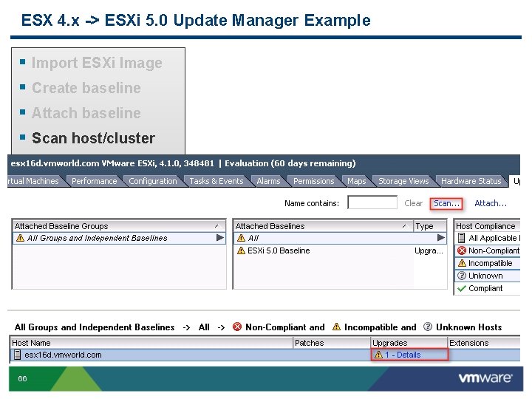
Task: Select All Applicable in Host Compliance
Action: click(488, 238)
